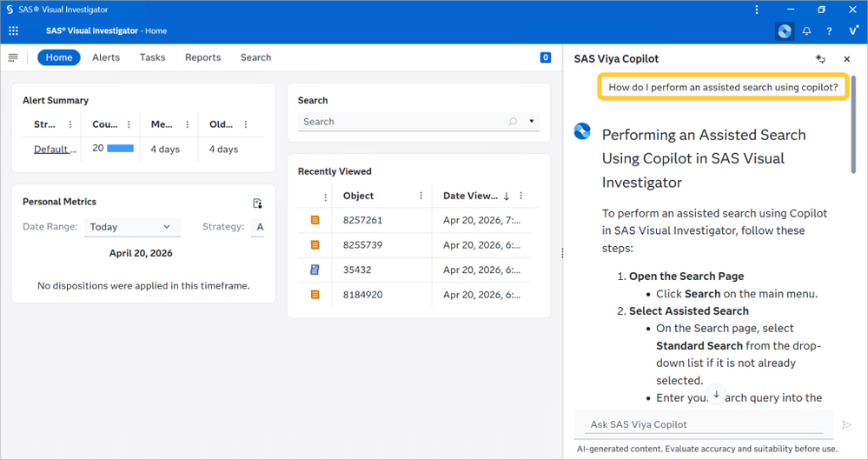868x460 pixels.
Task: Click the search magnifier icon
Action: pyautogui.click(x=513, y=122)
